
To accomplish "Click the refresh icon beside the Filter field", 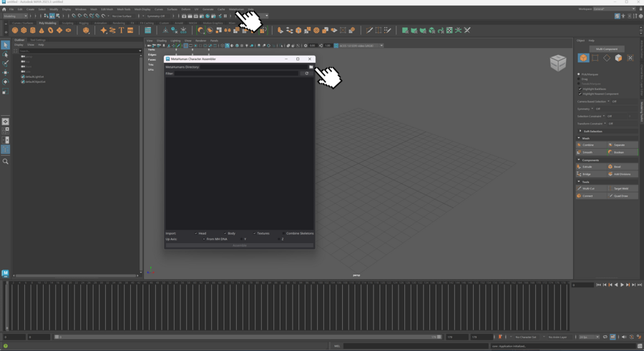I will click(x=307, y=74).
